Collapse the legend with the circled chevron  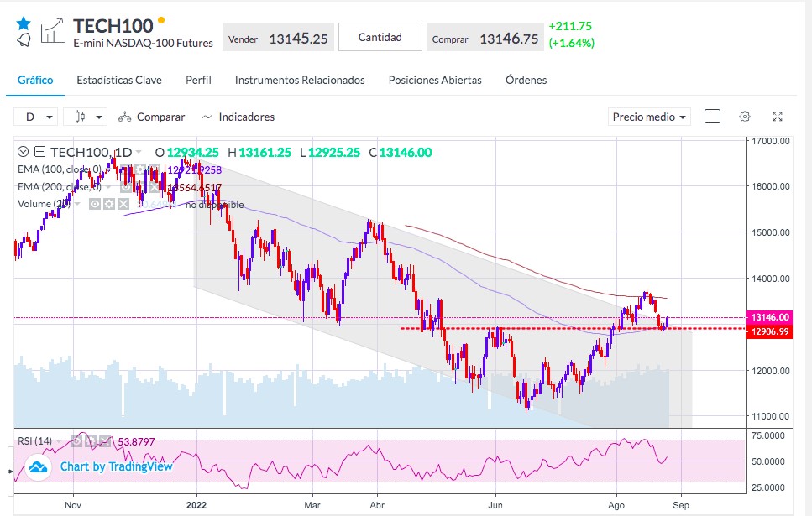[x=23, y=152]
